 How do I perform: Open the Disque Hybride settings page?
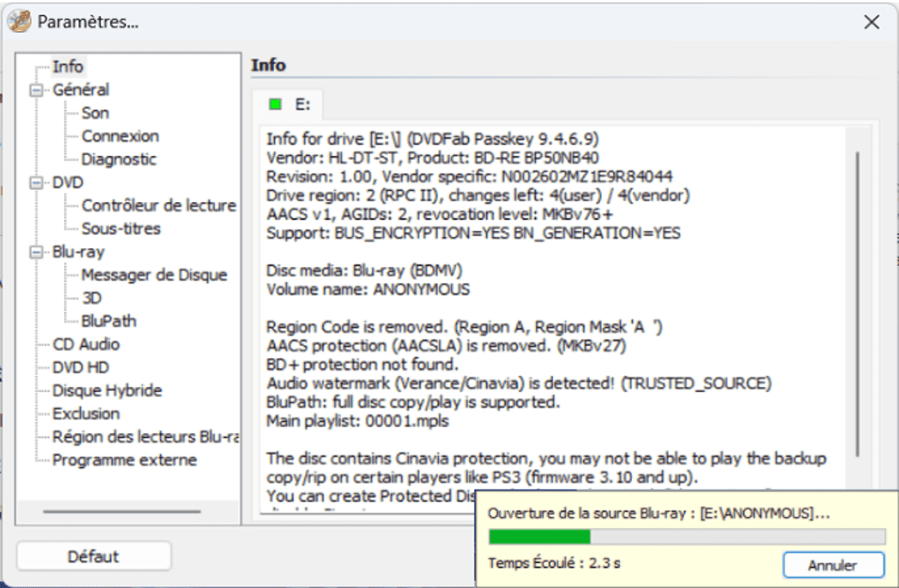(107, 391)
